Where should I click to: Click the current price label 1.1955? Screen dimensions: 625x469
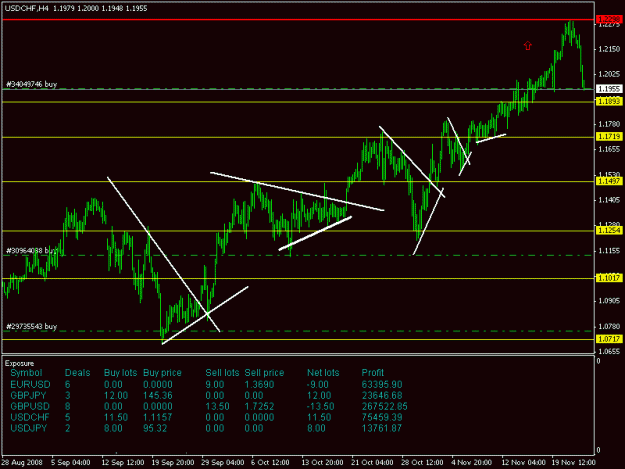[x=609, y=88]
